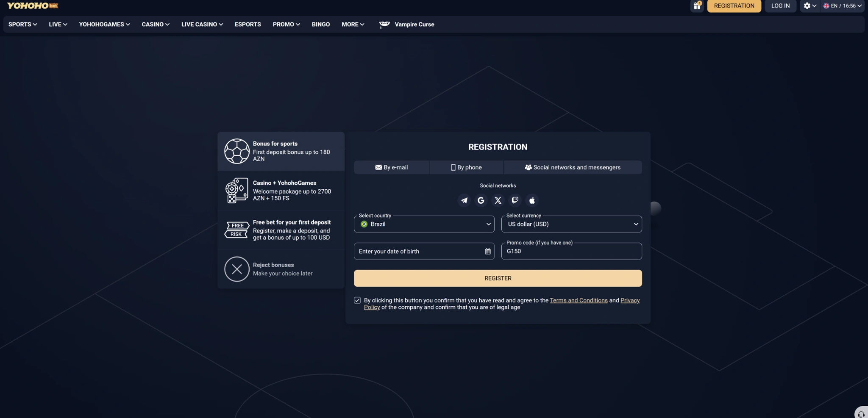The height and width of the screenshot is (418, 868).
Task: Click the LOG IN button
Action: pos(780,6)
